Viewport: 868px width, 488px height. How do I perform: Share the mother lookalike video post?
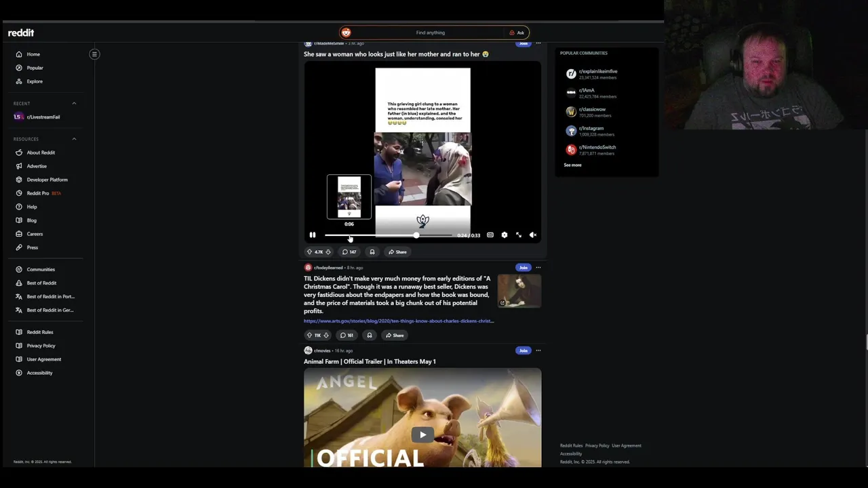(398, 252)
